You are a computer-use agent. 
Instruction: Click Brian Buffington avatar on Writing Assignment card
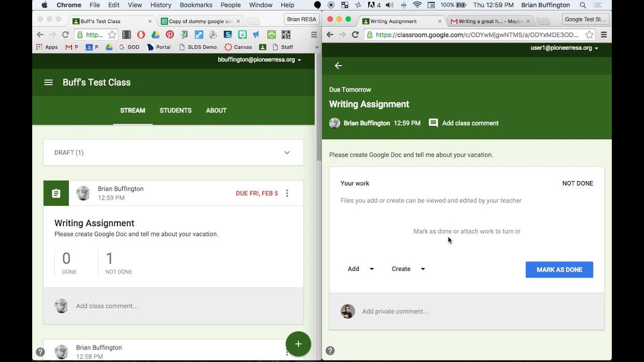(84, 193)
